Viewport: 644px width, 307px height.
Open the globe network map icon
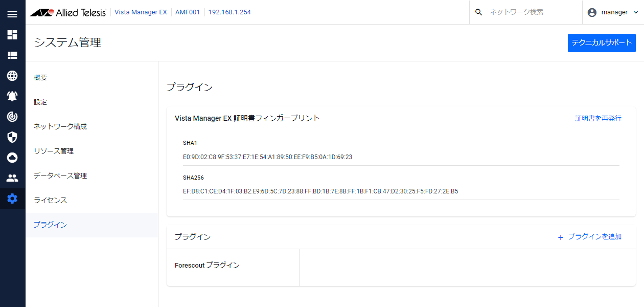pos(12,76)
